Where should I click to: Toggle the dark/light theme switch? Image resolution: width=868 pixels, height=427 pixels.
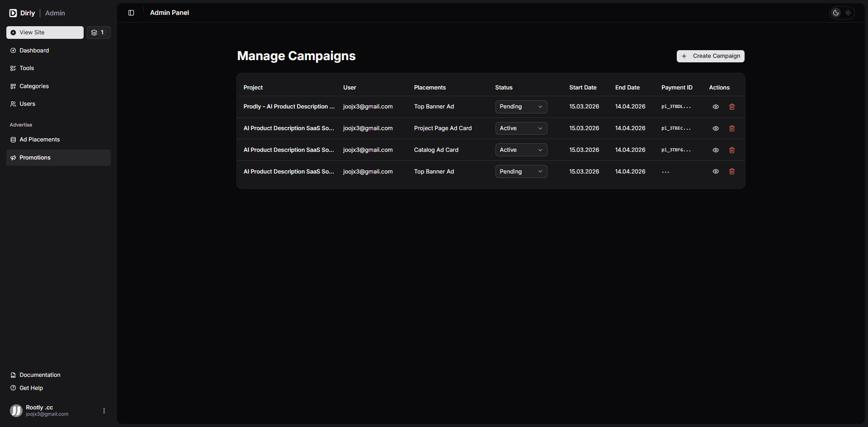coord(842,13)
